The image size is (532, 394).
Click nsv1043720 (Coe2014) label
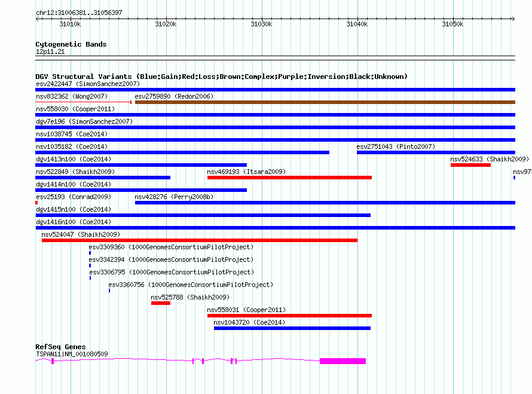pyautogui.click(x=249, y=322)
